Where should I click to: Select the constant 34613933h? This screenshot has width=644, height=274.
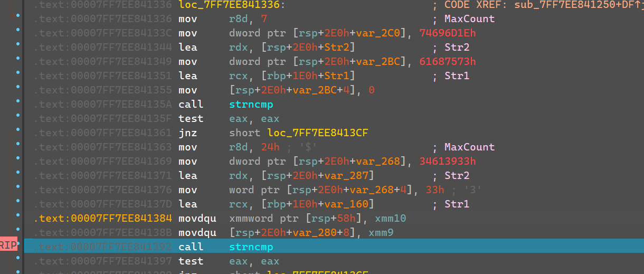pos(447,162)
